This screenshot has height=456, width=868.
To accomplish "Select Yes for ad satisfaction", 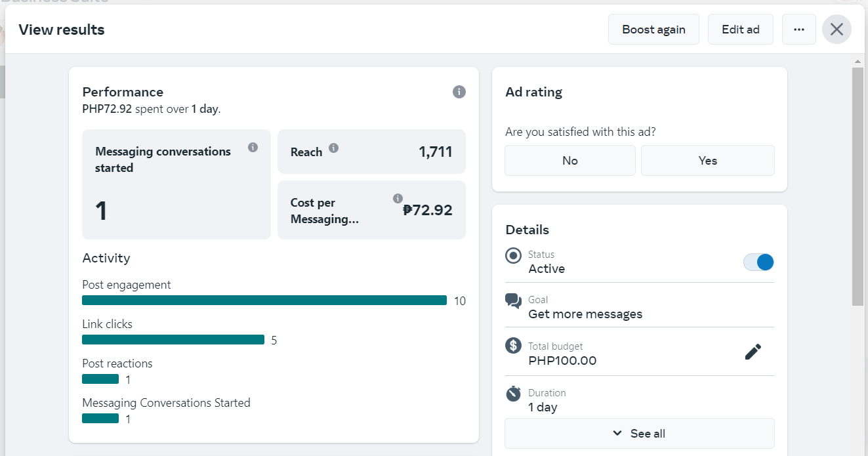I will [707, 161].
